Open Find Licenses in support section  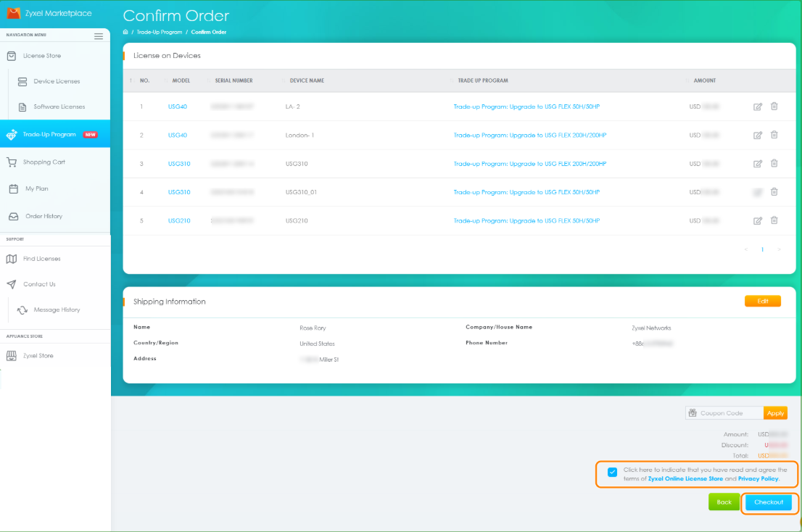point(42,259)
